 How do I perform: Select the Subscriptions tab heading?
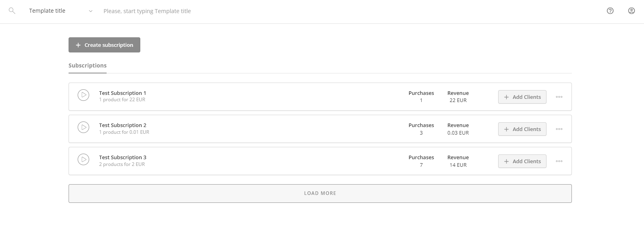click(88, 65)
